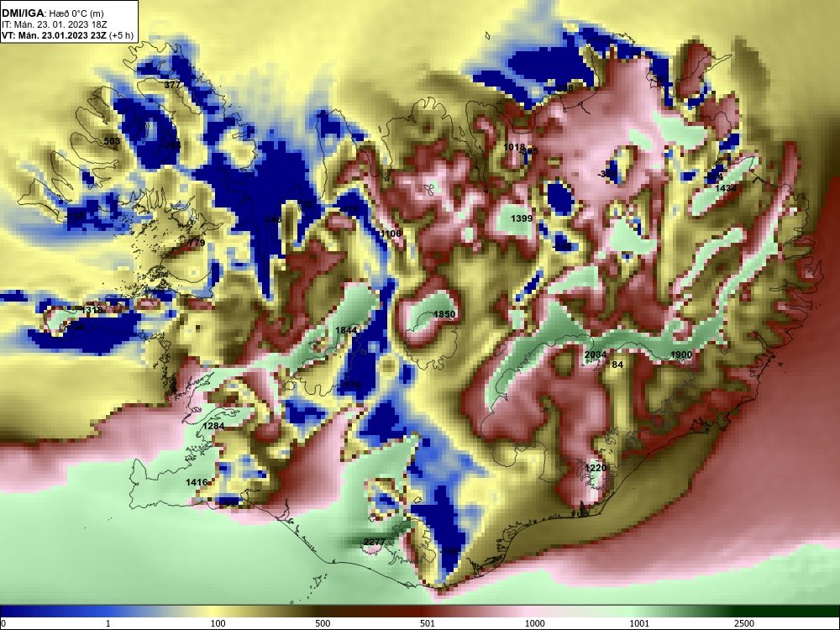Click the 1001 tick on the color scale
This screenshot has height=630, width=840.
pos(639,623)
